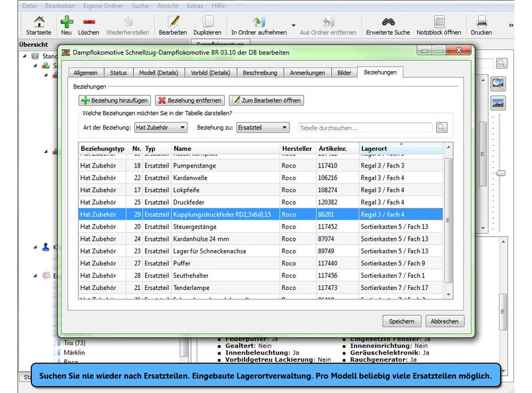This screenshot has width=532, height=393.
Task: Click the red Löschen minus icon
Action: [x=89, y=22]
